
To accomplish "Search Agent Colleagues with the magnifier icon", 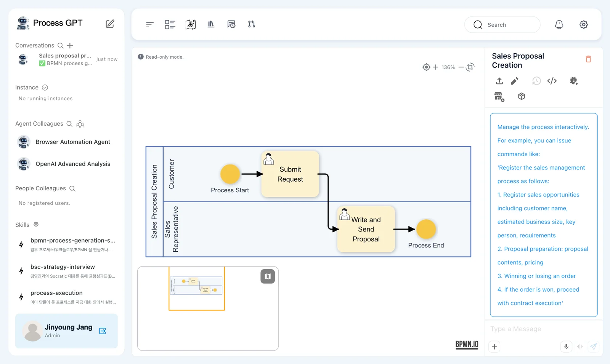I will tap(69, 124).
